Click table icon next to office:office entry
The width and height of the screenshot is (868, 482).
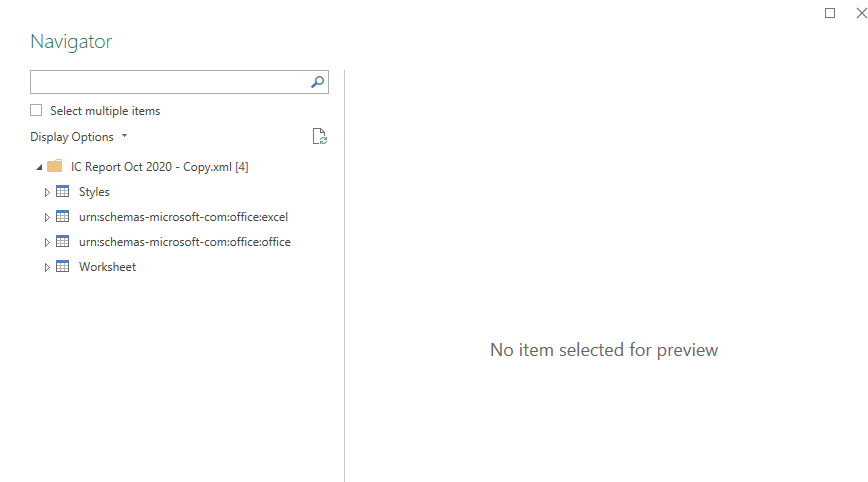pyautogui.click(x=63, y=241)
